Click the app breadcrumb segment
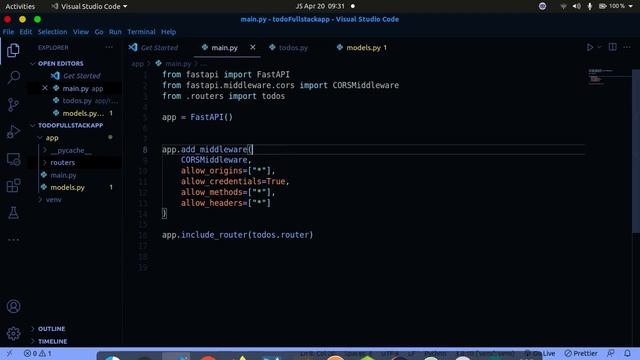The image size is (640, 360). tap(137, 64)
